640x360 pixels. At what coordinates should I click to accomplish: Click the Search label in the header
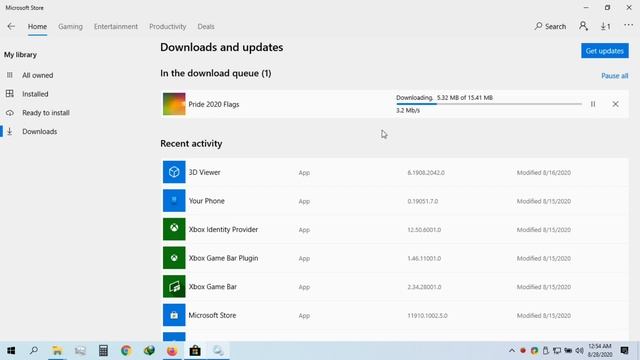pyautogui.click(x=556, y=27)
